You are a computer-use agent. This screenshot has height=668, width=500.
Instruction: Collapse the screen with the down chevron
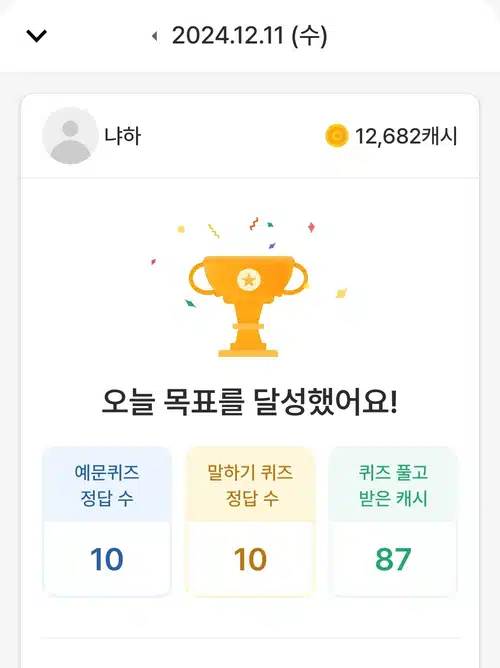tap(37, 36)
